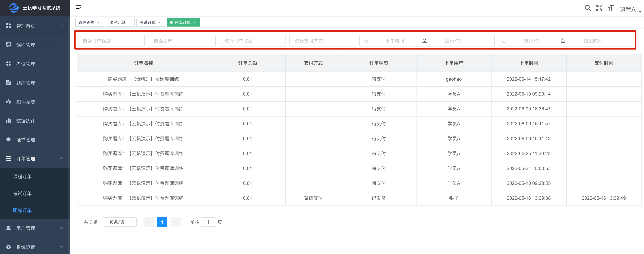Open the 10条/页 page size dropdown

120,222
